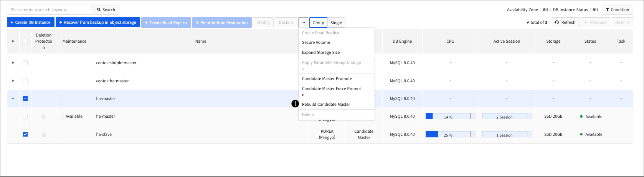Expand the centos-ha-master group

coord(13,81)
